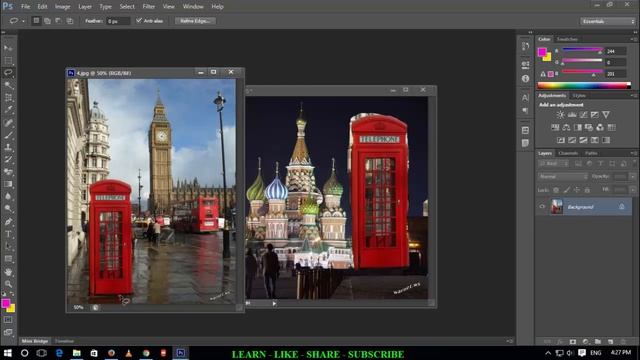Toggle lock image pixels brush icon
640x360 pixels.
[567, 190]
